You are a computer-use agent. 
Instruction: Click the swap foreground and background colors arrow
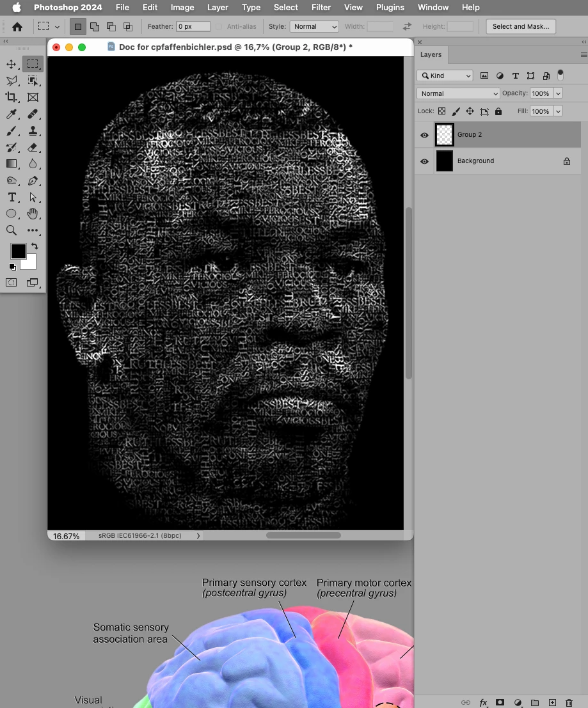[35, 246]
